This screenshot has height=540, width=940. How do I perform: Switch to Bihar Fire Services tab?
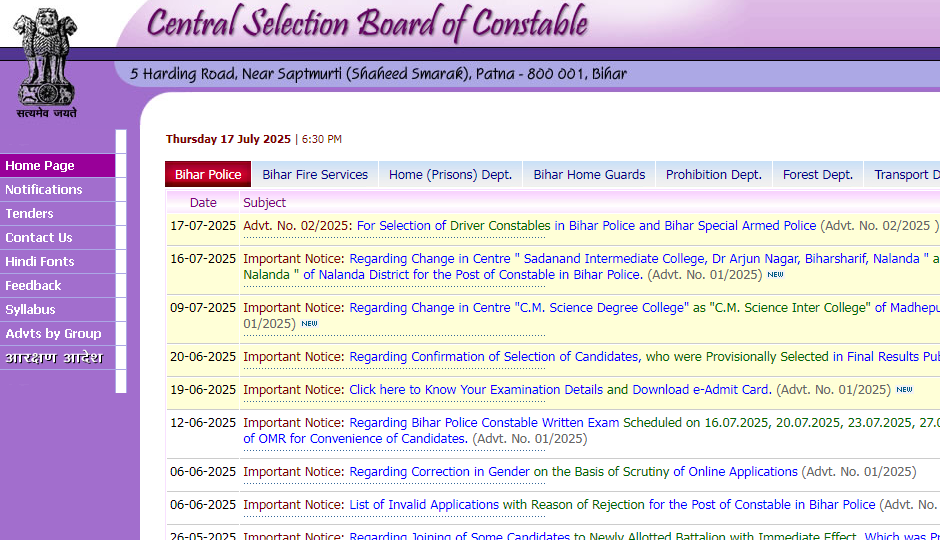click(x=315, y=175)
